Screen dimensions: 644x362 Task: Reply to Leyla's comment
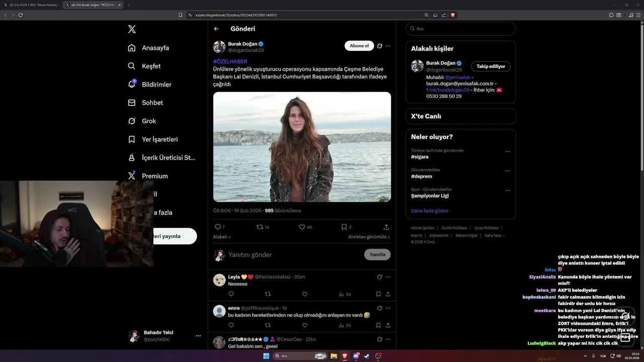point(231,294)
